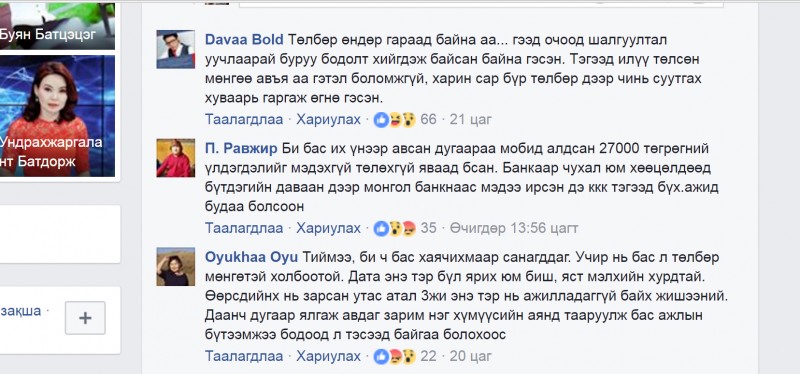This screenshot has height=374, width=800.
Task: Click Oyukhaa Oyu's profile picture
Action: (x=176, y=266)
